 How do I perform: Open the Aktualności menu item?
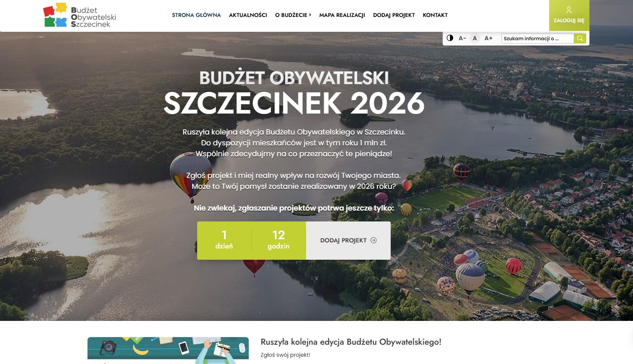tap(248, 15)
